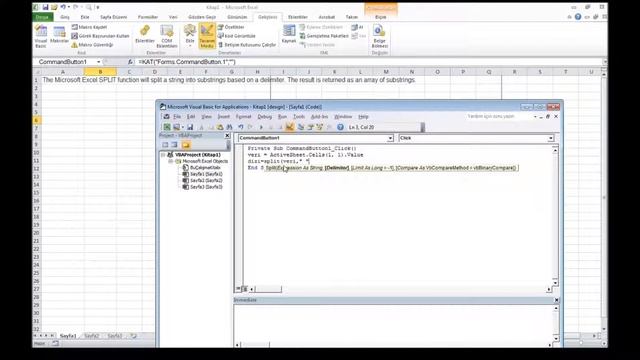This screenshot has width=640, height=360.
Task: Open Özellikler (properties) in the ribbon
Action: click(x=231, y=27)
